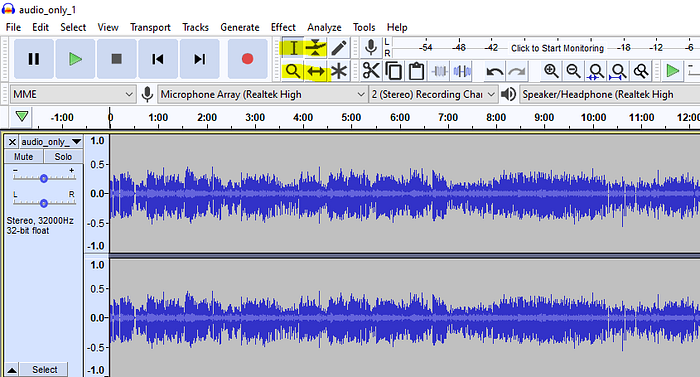Click the "Stereo, 32000Hz" track info text

[x=40, y=221]
